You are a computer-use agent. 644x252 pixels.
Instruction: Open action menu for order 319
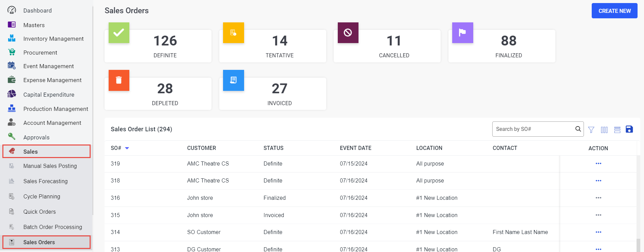[599, 163]
